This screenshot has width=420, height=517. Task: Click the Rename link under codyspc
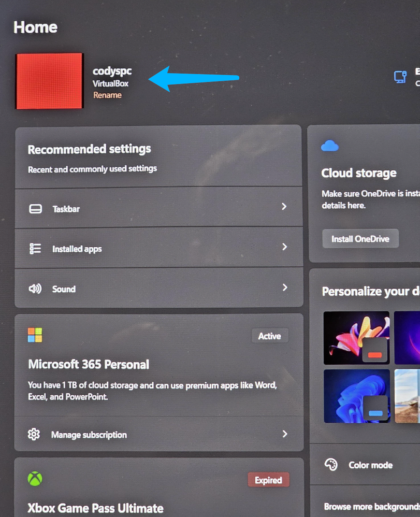[107, 95]
